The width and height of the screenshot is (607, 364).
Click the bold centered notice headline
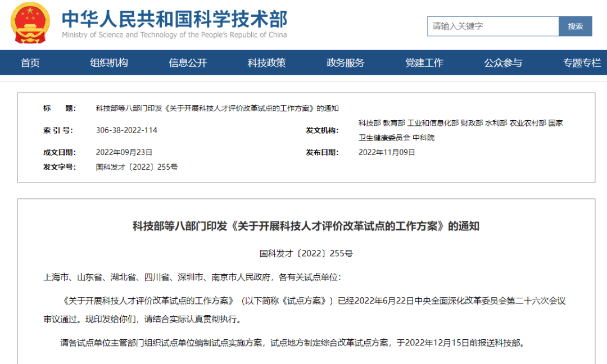[306, 226]
